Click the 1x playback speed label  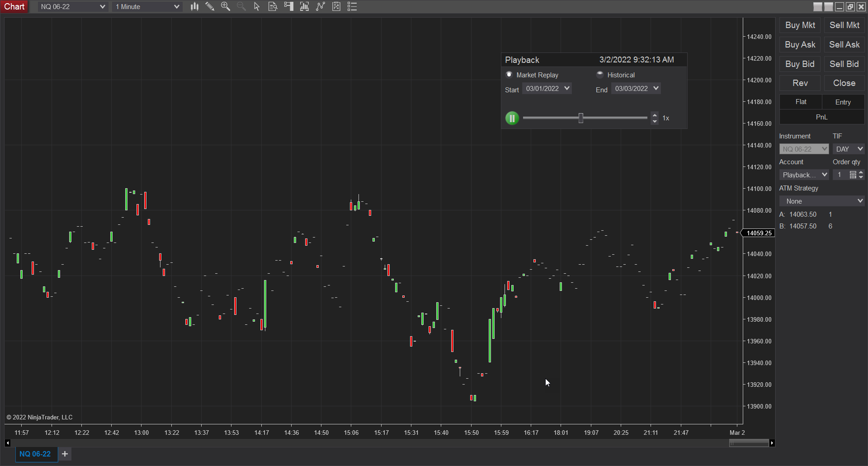click(666, 118)
